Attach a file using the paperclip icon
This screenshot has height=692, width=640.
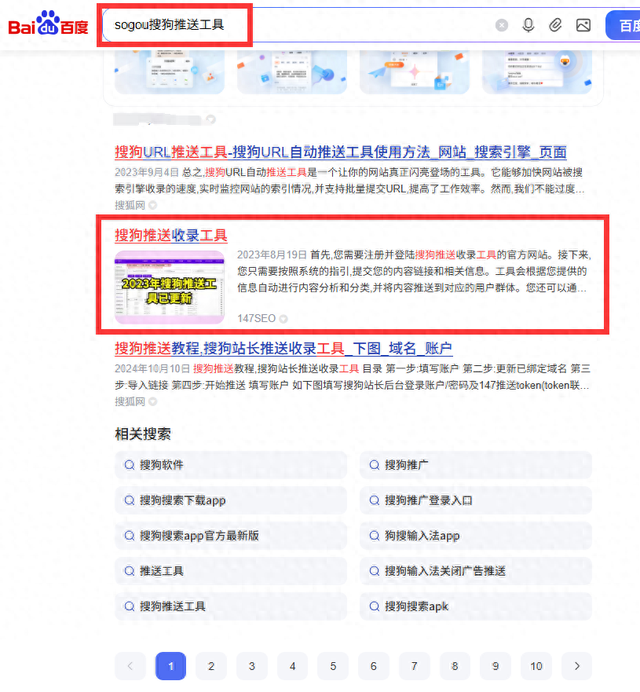click(555, 25)
